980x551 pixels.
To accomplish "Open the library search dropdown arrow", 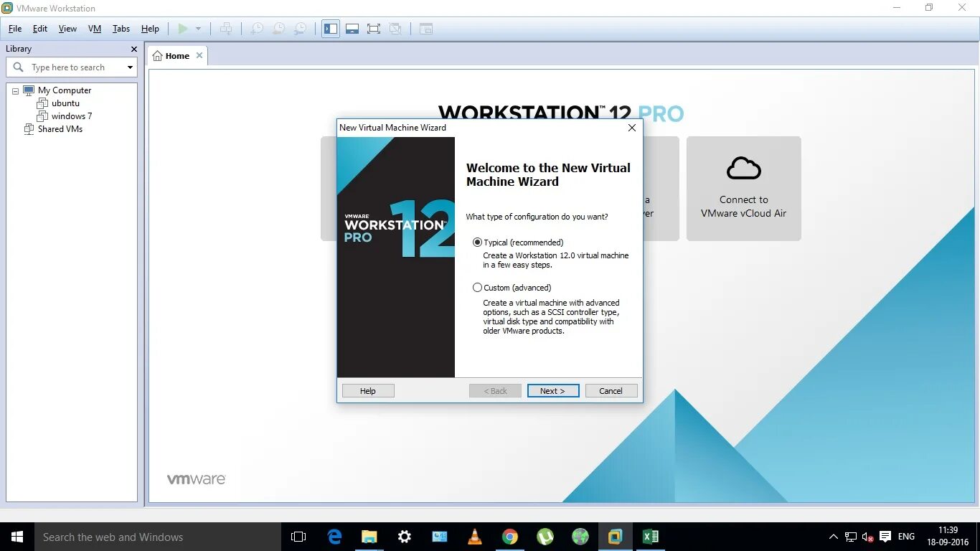I will point(130,67).
